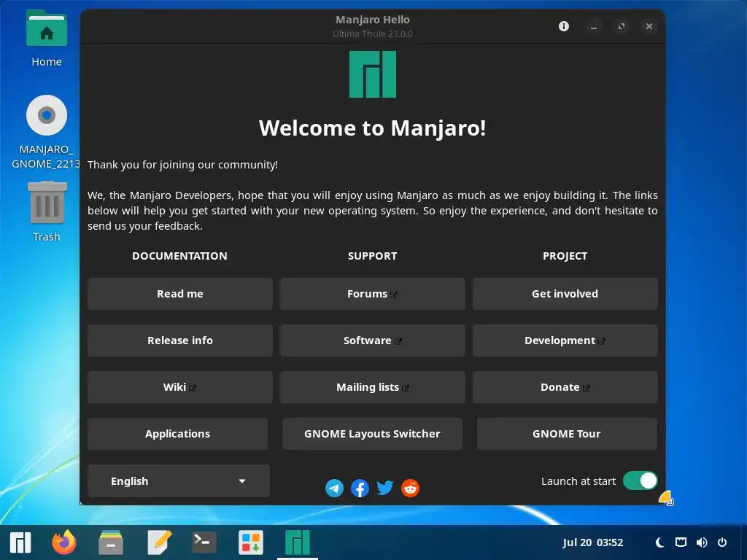Start the GNOME Tour
The image size is (747, 560).
pyautogui.click(x=567, y=434)
